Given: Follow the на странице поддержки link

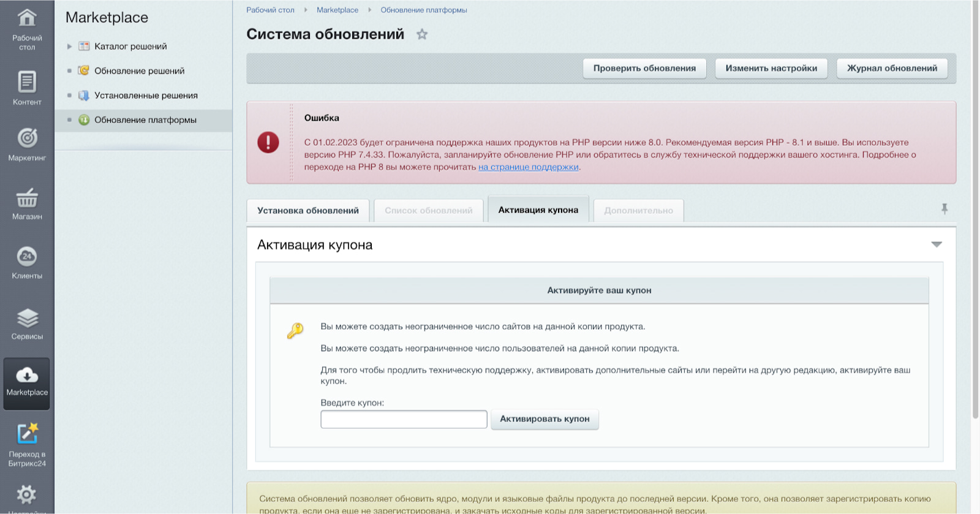Looking at the screenshot, I should pyautogui.click(x=528, y=167).
